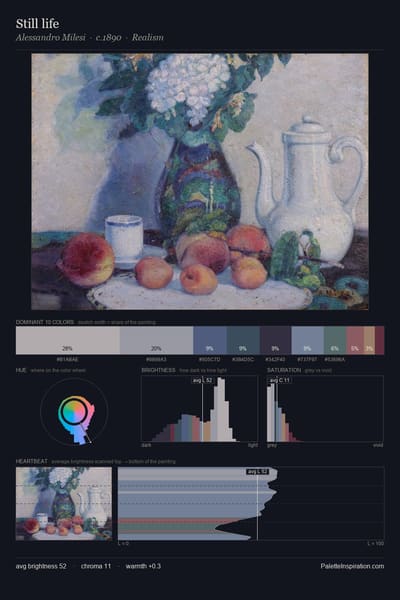Click the 'avg brightness 52' footer stat

pos(41,566)
